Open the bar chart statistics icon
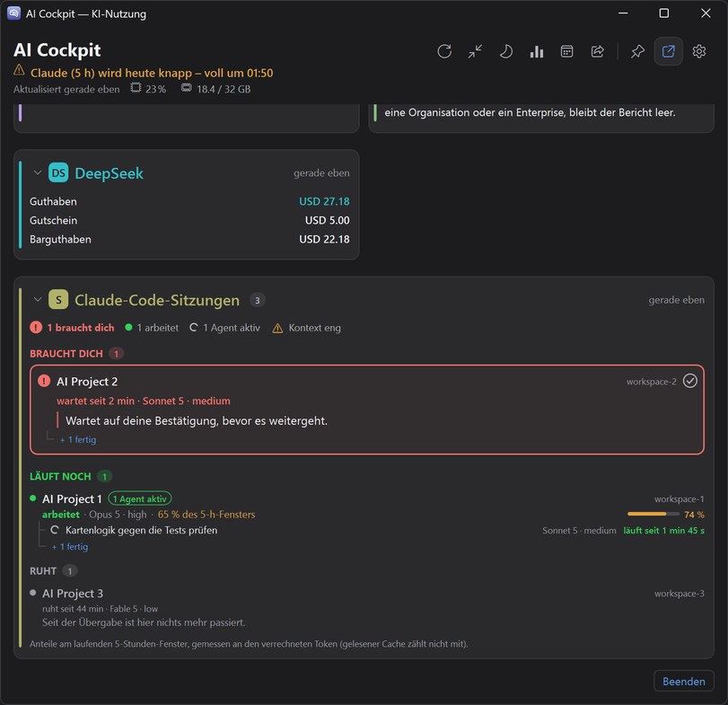The height and width of the screenshot is (705, 728). pyautogui.click(x=536, y=51)
